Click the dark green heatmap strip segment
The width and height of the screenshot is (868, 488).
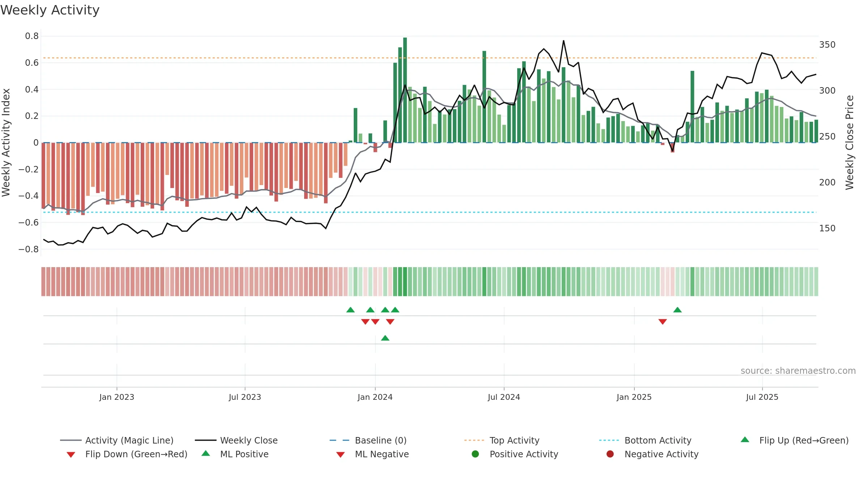(405, 282)
